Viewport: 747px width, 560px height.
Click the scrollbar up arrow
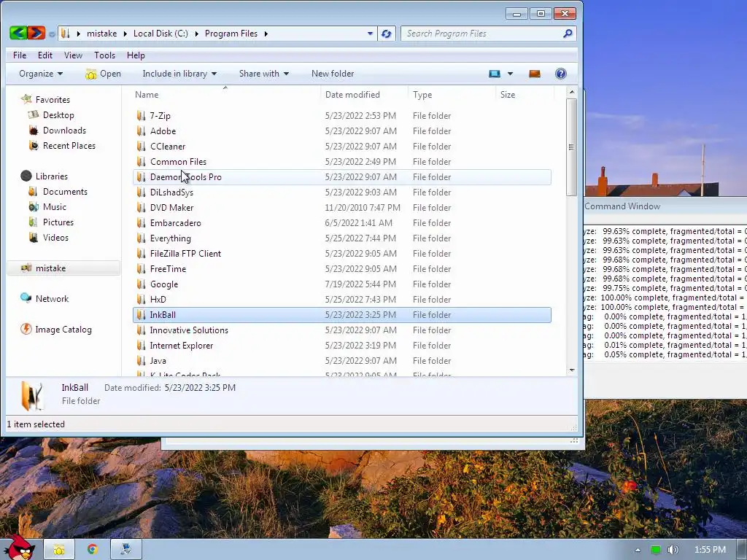click(572, 91)
